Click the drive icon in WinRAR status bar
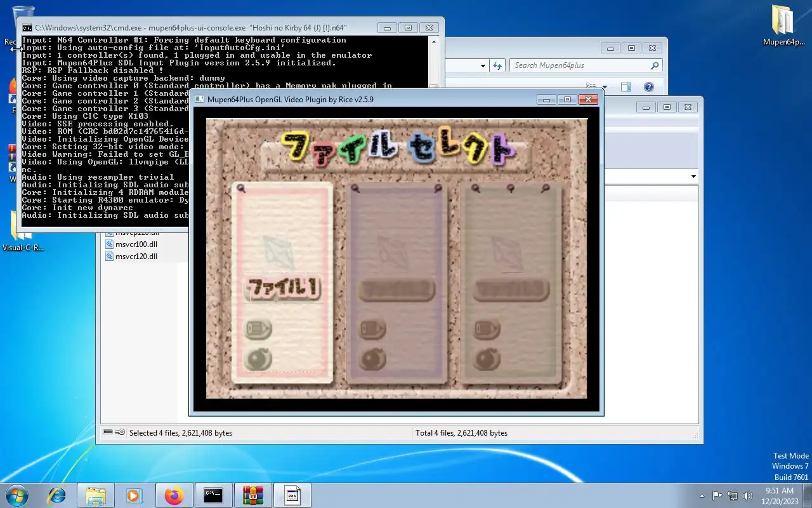 [108, 432]
